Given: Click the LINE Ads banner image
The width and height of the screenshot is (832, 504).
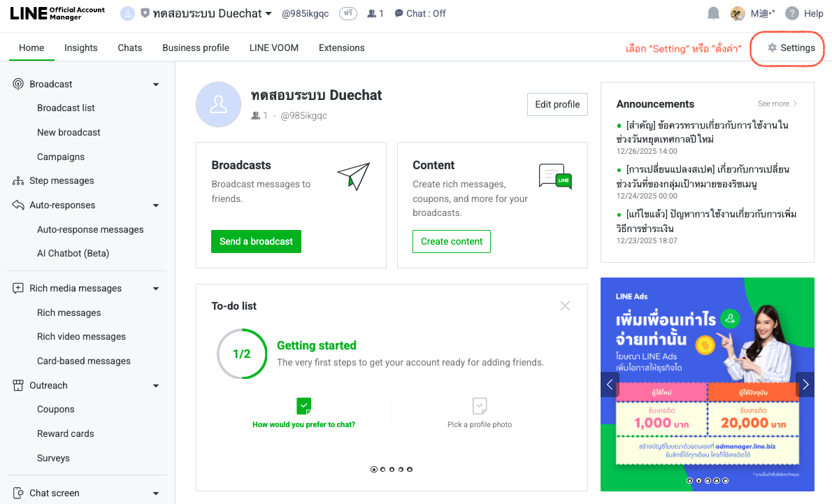Looking at the screenshot, I should [708, 384].
